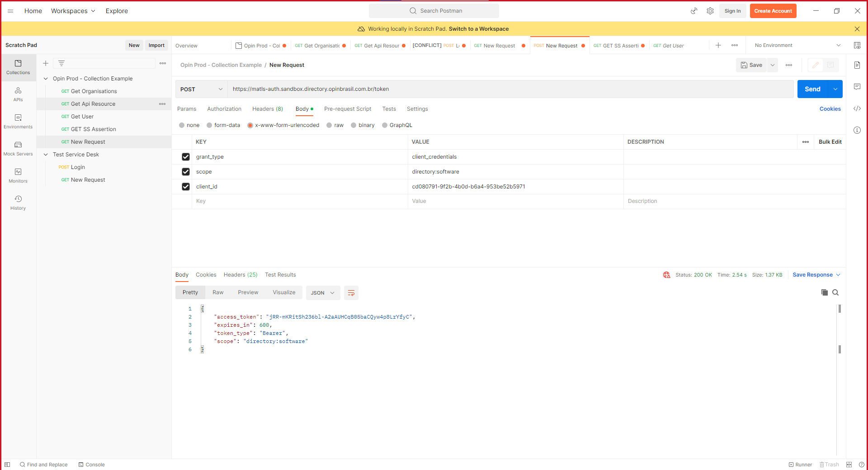Viewport: 868px width, 470px height.
Task: Switch to the Authorization tab
Action: 224,109
